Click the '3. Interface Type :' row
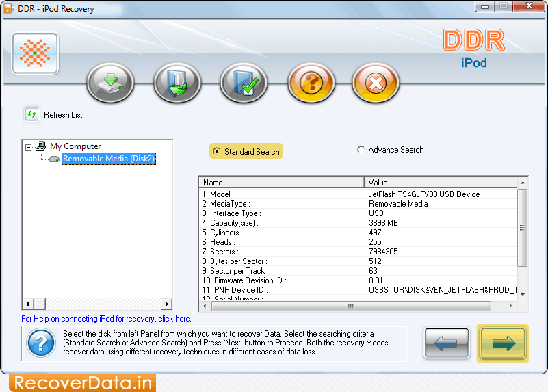This screenshot has width=548, height=392. (358, 213)
